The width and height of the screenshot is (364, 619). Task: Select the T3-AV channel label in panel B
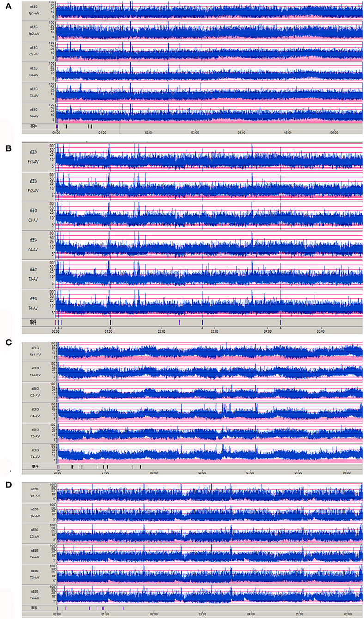[34, 279]
